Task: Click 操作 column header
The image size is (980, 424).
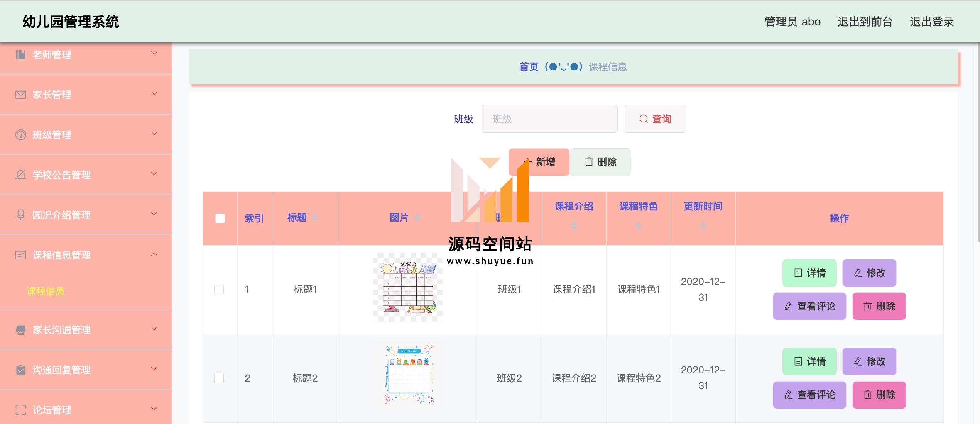Action: click(840, 218)
